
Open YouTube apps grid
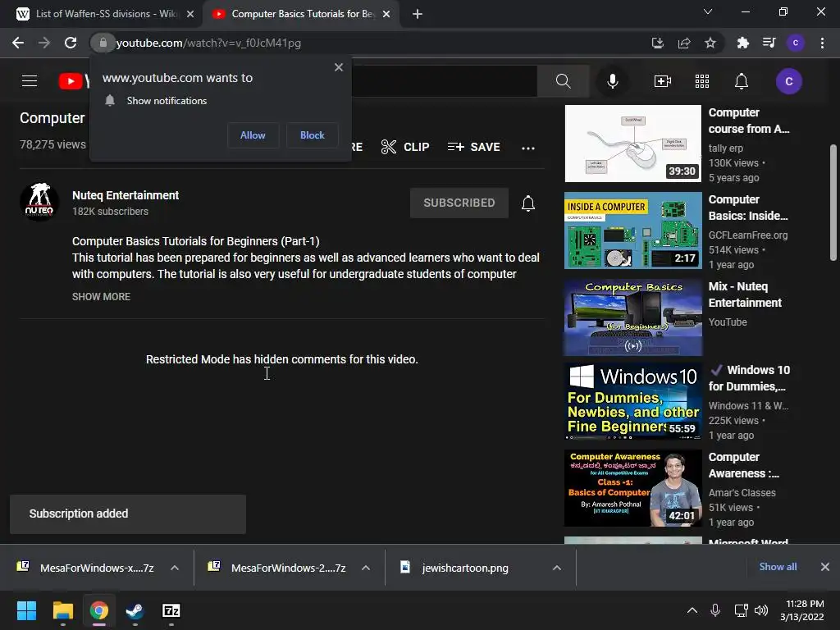tap(702, 81)
